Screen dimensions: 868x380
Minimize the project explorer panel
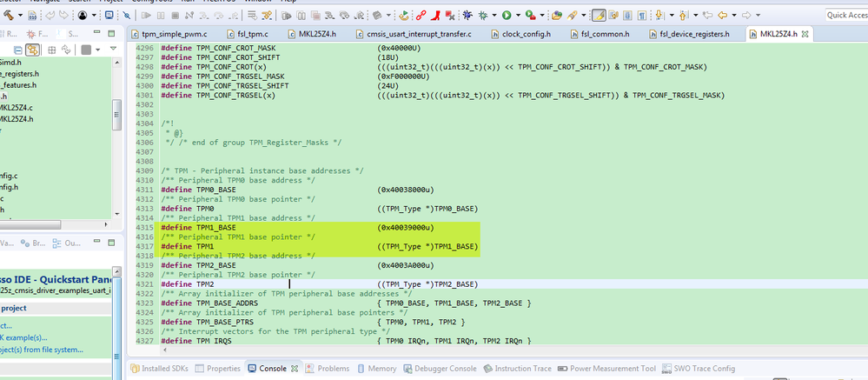pos(96,32)
